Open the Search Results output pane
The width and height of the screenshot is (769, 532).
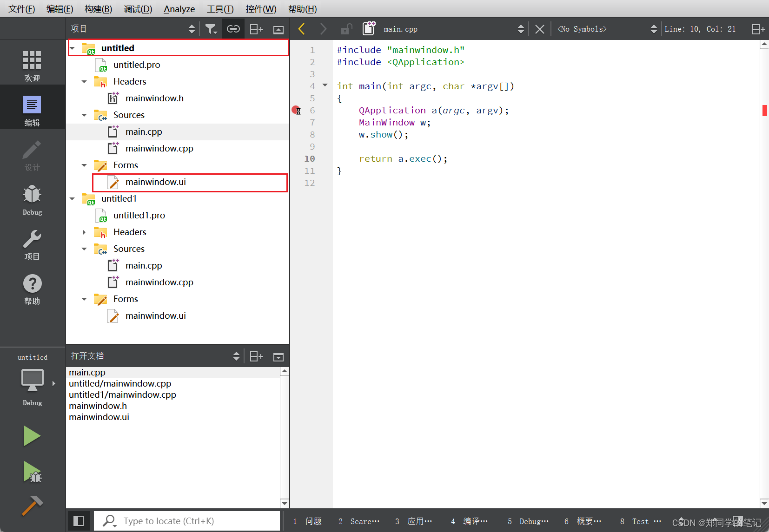[359, 521]
